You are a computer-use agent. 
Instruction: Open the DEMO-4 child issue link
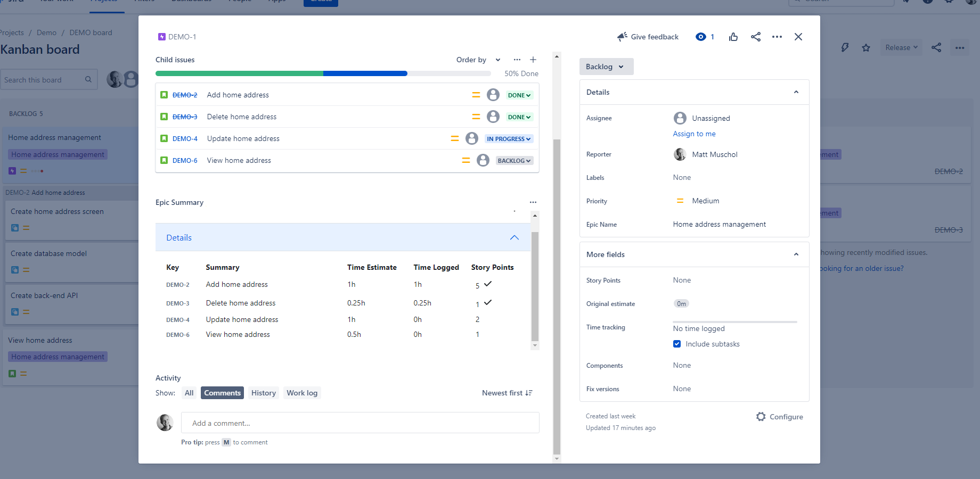[185, 138]
